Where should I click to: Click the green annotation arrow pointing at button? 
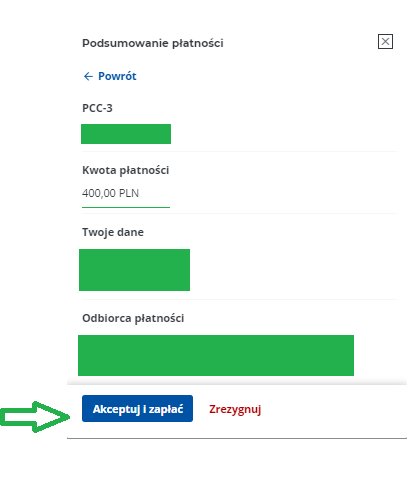click(x=35, y=417)
